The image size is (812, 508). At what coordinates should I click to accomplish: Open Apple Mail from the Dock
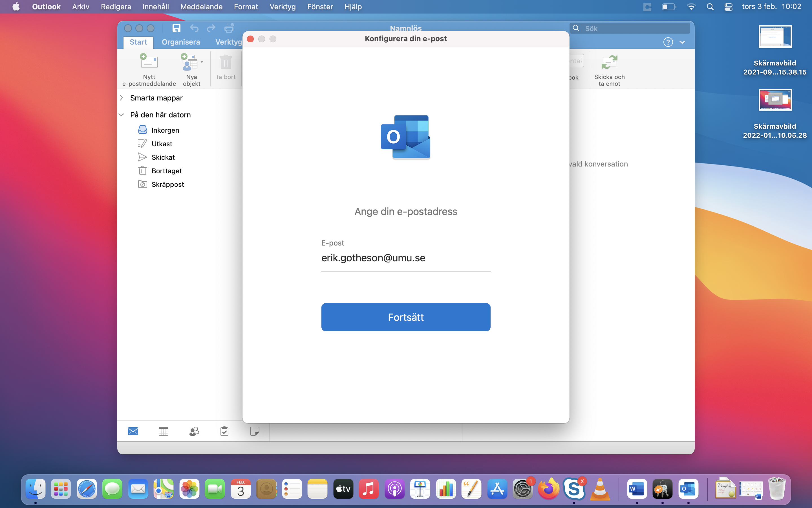click(138, 489)
